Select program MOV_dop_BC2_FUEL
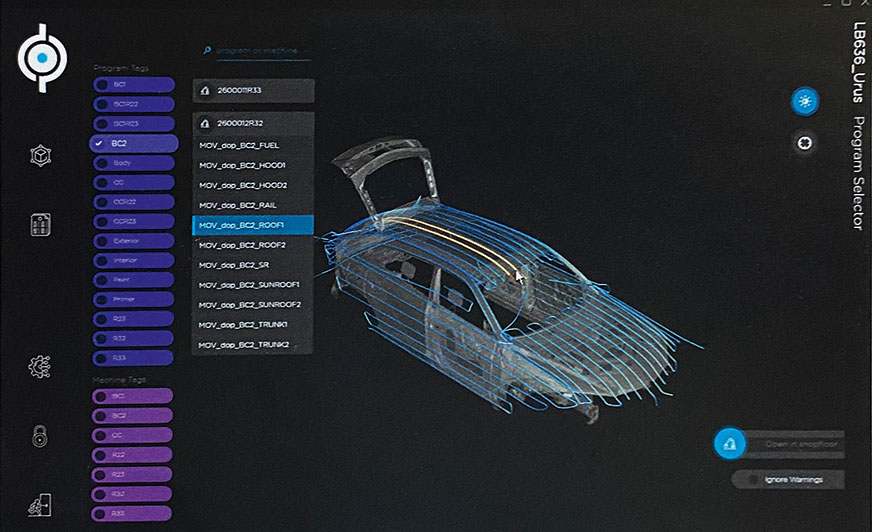This screenshot has height=532, width=872. point(253,145)
